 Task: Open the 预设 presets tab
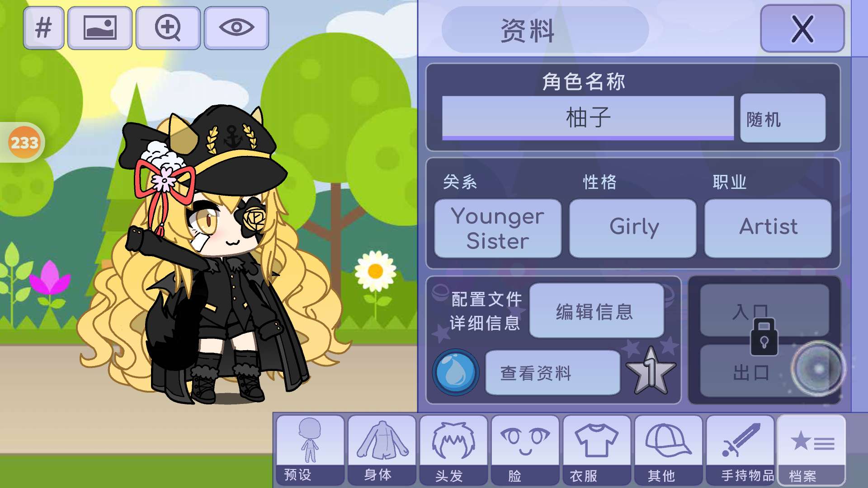pos(310,450)
